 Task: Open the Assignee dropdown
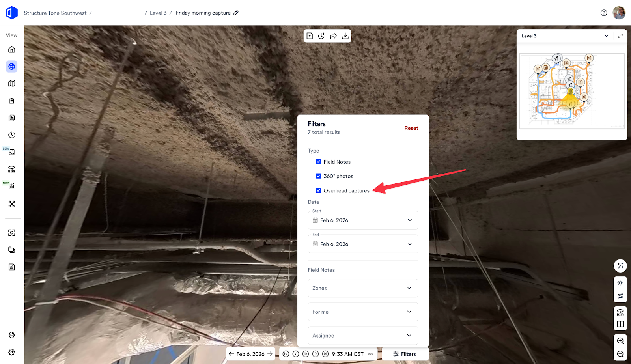click(x=363, y=336)
